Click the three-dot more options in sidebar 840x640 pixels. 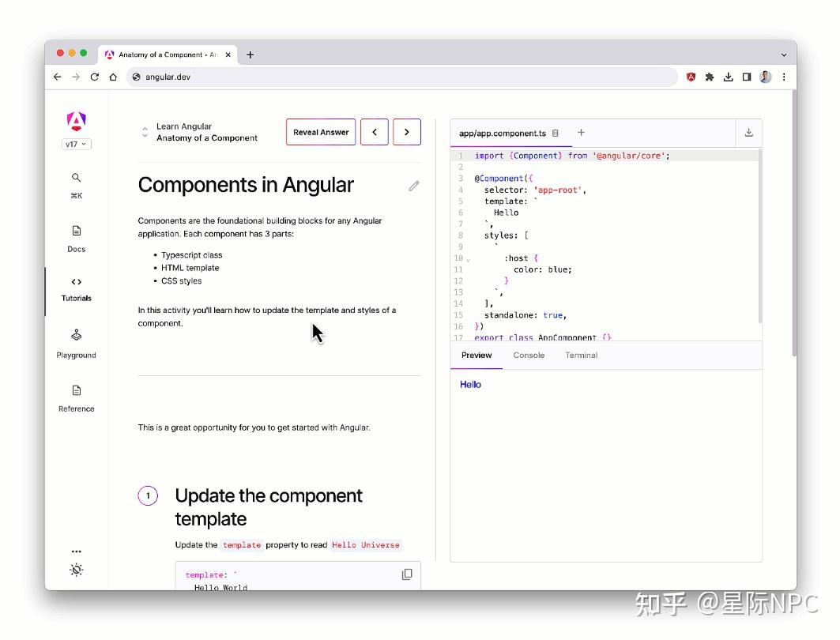76,551
